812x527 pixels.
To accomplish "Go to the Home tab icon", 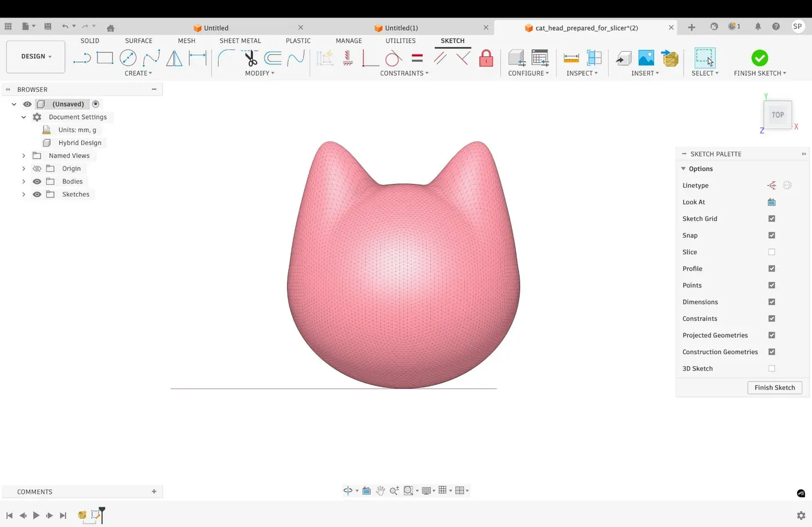I will (x=110, y=28).
